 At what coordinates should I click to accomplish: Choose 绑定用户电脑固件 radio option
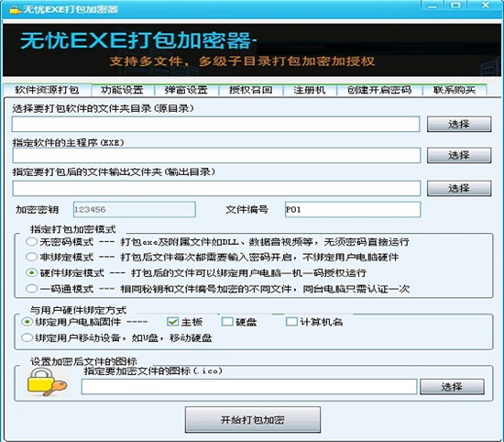(x=27, y=322)
